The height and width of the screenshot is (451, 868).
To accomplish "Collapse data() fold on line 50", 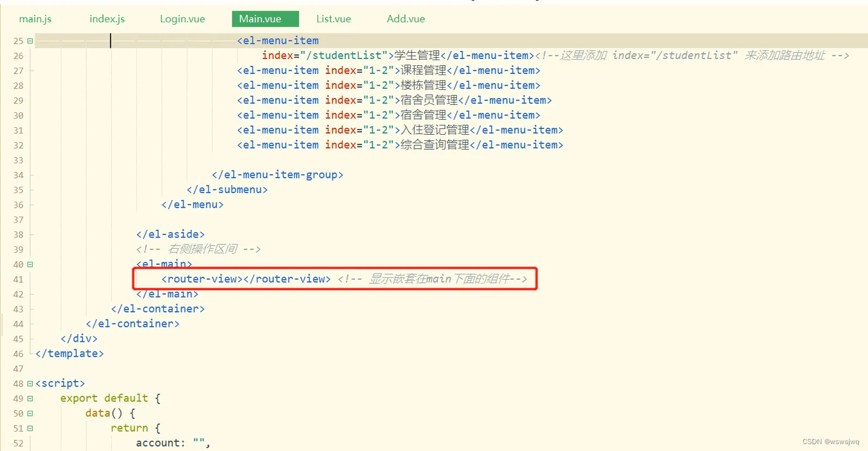I will [x=30, y=413].
